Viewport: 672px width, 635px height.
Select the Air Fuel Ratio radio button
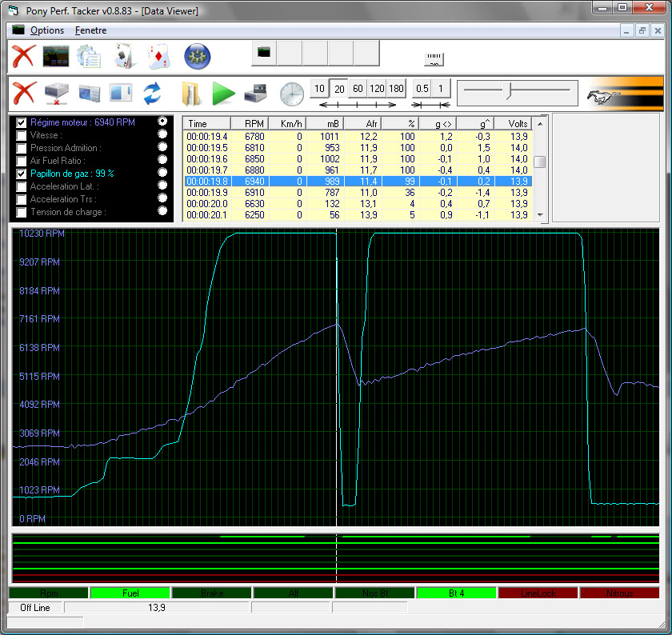[x=162, y=159]
